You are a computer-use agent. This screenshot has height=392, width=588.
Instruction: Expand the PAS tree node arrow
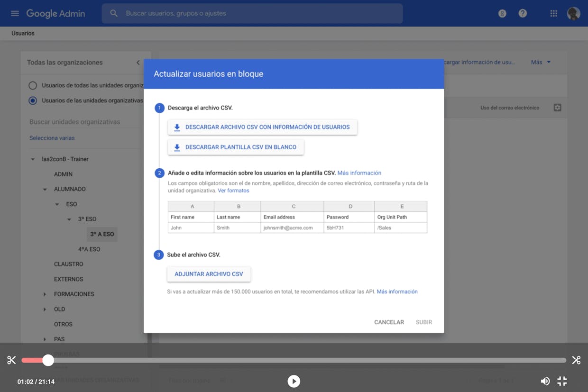pos(45,339)
